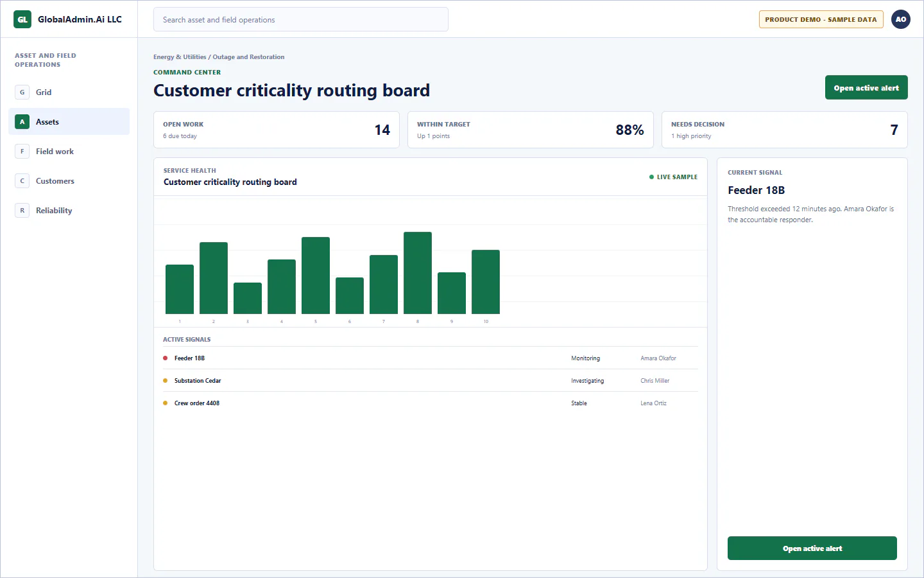Image resolution: width=924 pixels, height=578 pixels.
Task: Select chart bar number 6
Action: pos(350,296)
